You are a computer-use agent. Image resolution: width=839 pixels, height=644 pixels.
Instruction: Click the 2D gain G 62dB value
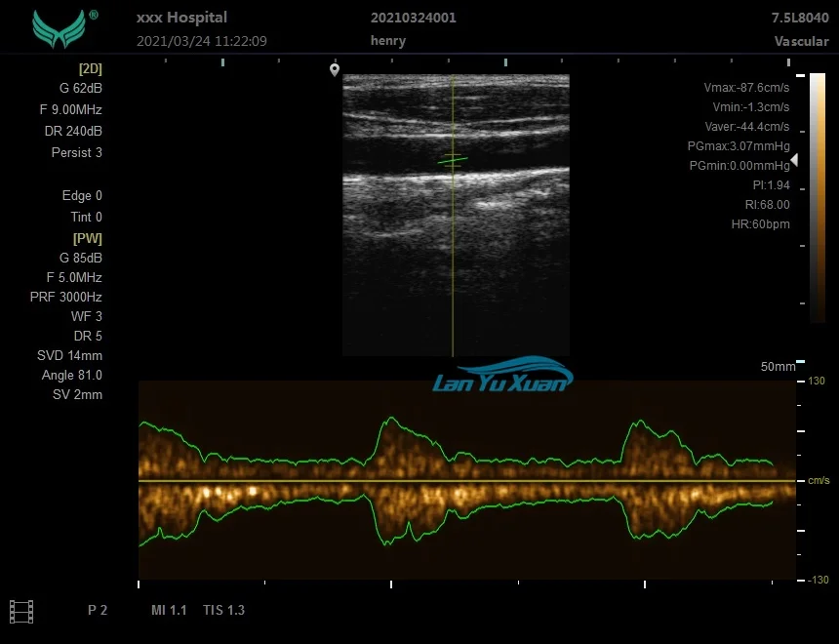80,89
